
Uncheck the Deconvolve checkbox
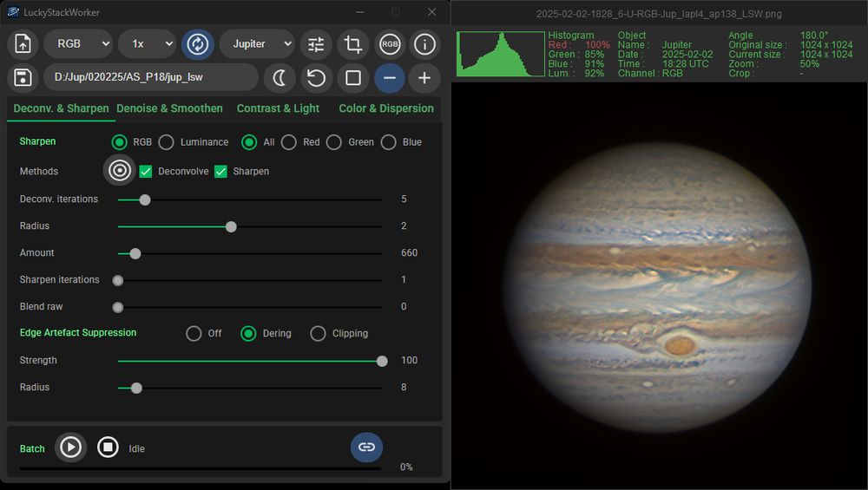pos(146,172)
